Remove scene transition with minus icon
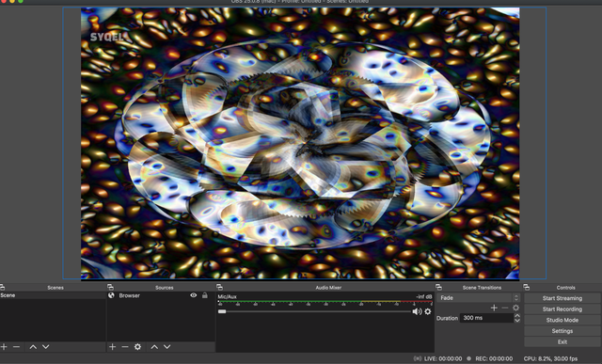This screenshot has height=364, width=602. [505, 308]
